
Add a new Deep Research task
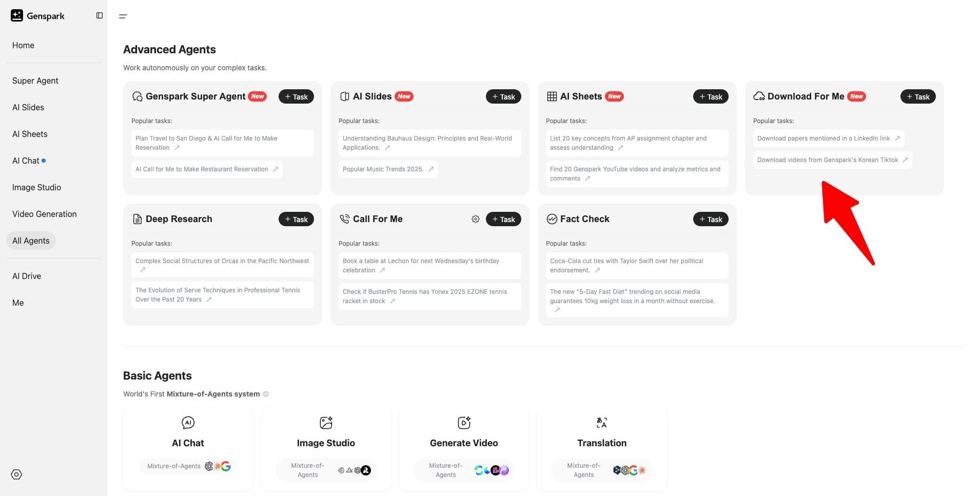pyautogui.click(x=296, y=219)
